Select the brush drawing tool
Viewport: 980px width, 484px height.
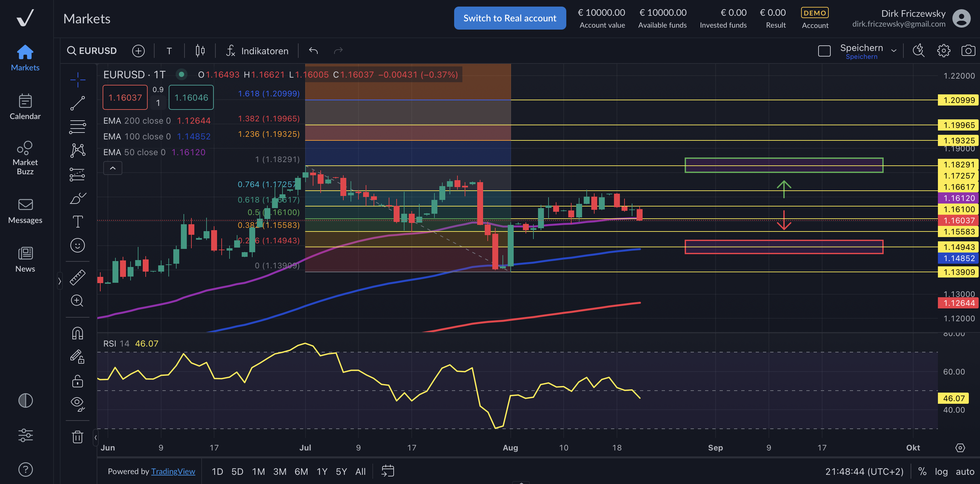click(x=78, y=198)
